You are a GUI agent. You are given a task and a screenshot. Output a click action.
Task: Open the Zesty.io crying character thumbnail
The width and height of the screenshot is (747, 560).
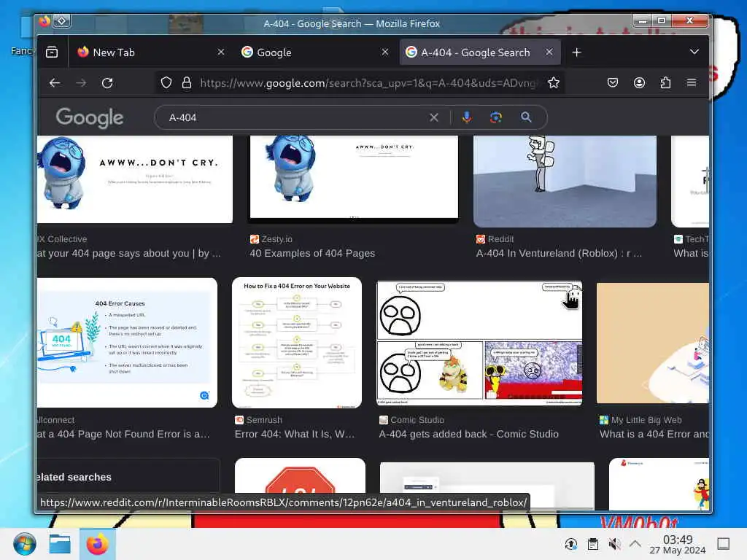pyautogui.click(x=354, y=179)
